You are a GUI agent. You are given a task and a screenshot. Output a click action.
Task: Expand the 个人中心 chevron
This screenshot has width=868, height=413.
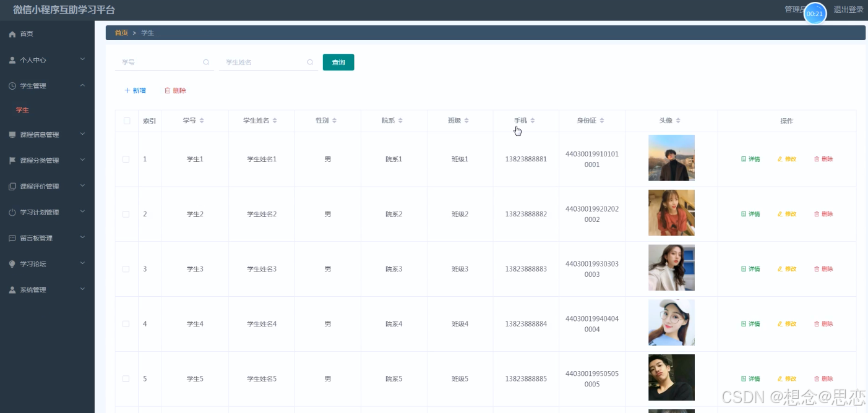pos(82,60)
